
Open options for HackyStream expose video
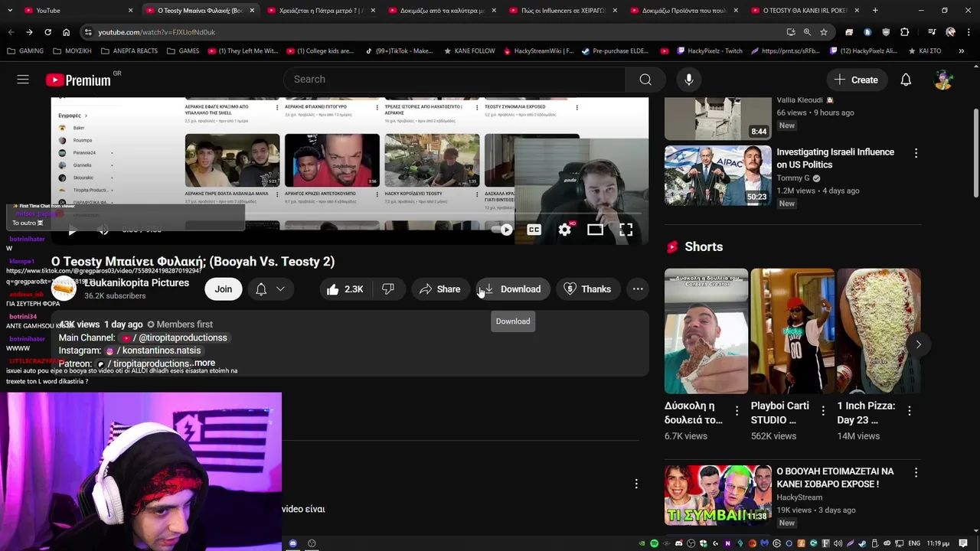(916, 473)
